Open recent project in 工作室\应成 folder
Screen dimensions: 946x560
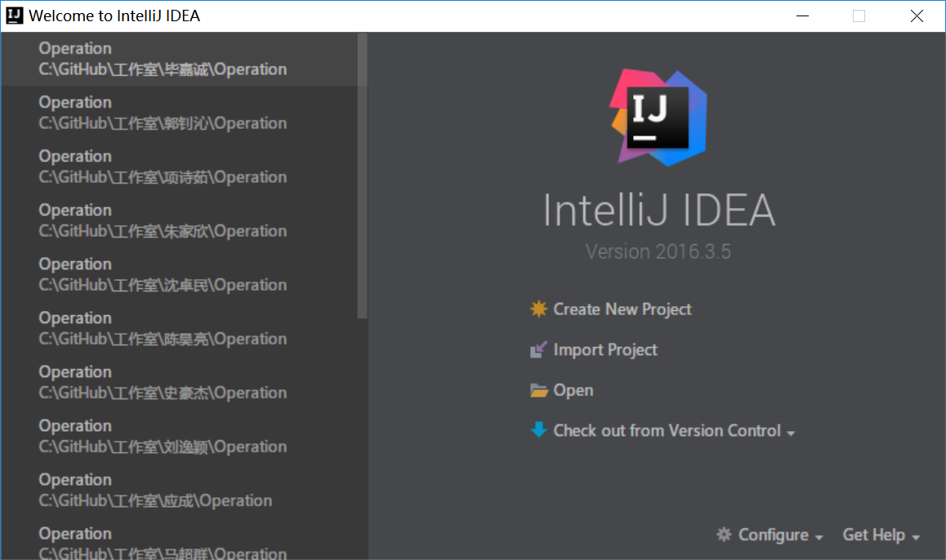[x=180, y=490]
